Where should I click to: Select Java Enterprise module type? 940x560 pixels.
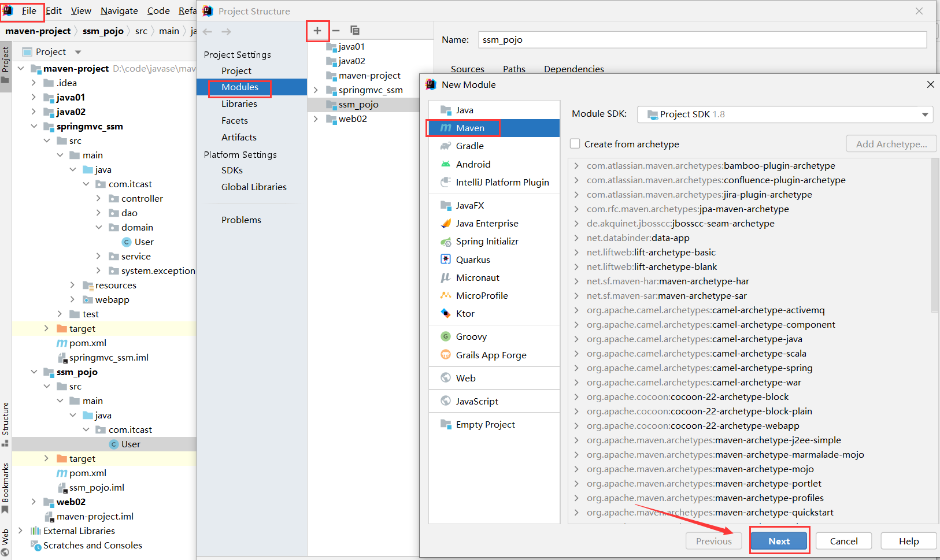coord(494,223)
